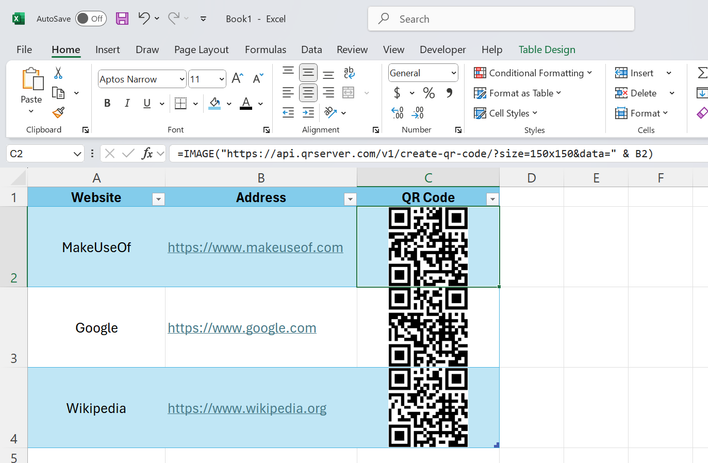Click the Decrease Decimal icon
Viewport: 708px width, 463px height.
click(x=418, y=112)
